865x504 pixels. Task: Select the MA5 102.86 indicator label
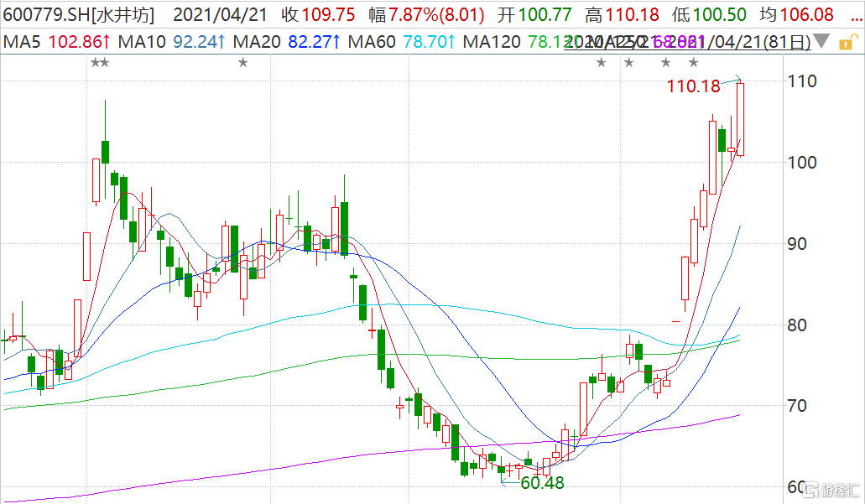click(x=57, y=41)
